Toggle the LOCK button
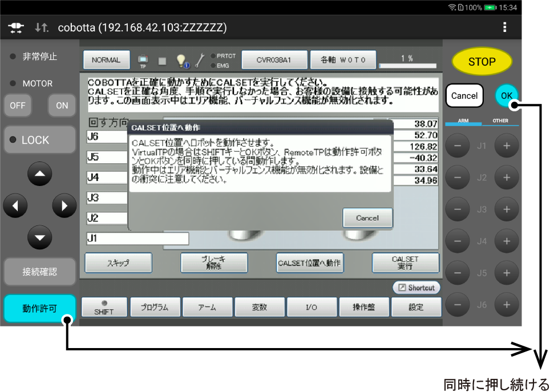The height and width of the screenshot is (392, 550). coord(39,140)
